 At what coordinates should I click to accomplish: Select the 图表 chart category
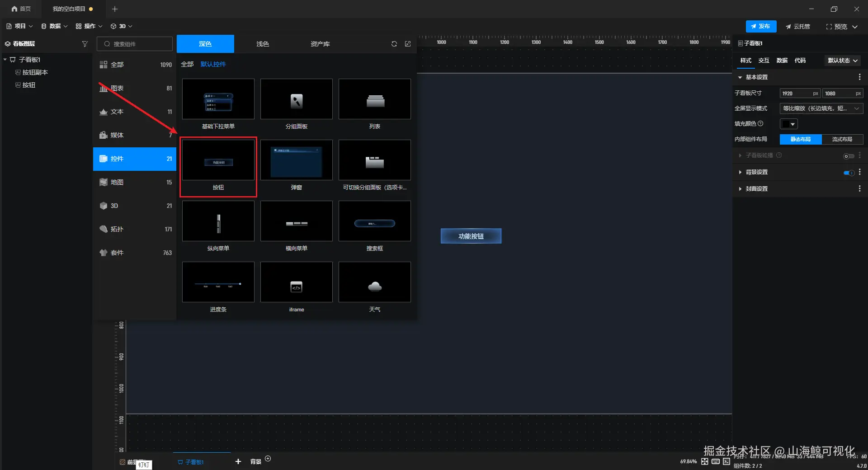tap(135, 88)
